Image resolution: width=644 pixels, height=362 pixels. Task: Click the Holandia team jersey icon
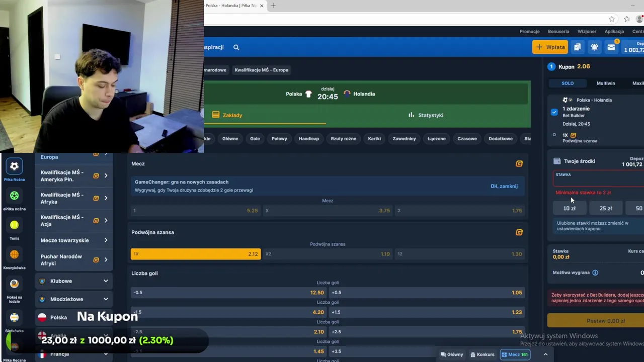point(347,94)
